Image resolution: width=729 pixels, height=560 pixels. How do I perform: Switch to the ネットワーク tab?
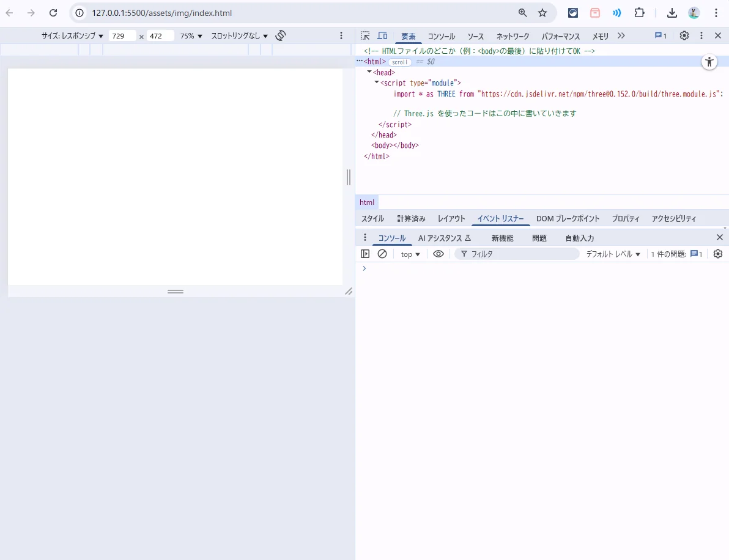pos(513,37)
